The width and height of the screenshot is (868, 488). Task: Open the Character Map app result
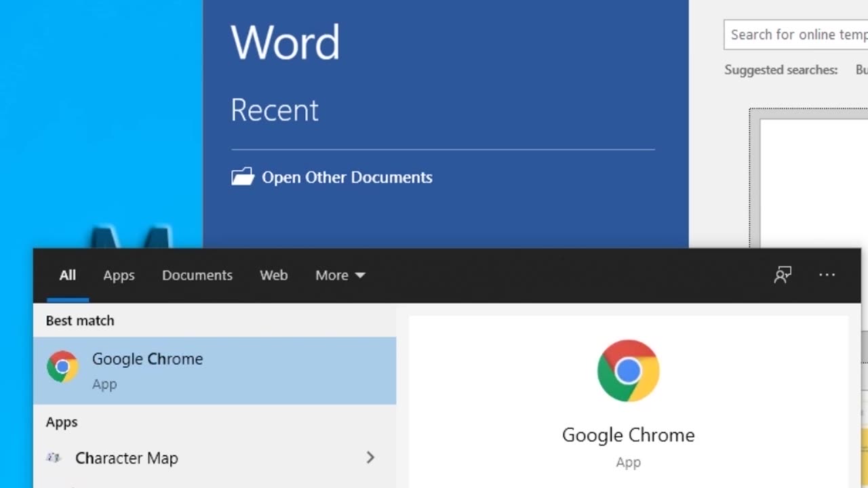point(214,458)
